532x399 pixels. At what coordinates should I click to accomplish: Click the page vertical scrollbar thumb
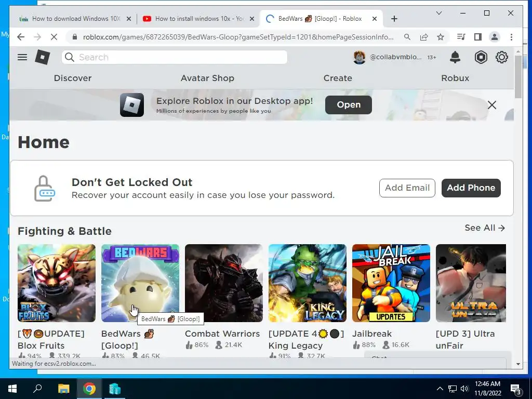[x=518, y=76]
